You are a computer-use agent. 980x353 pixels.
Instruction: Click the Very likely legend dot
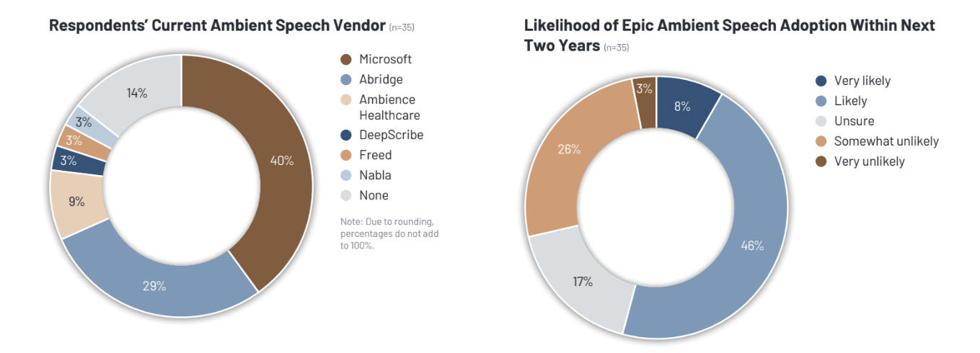[x=821, y=81]
